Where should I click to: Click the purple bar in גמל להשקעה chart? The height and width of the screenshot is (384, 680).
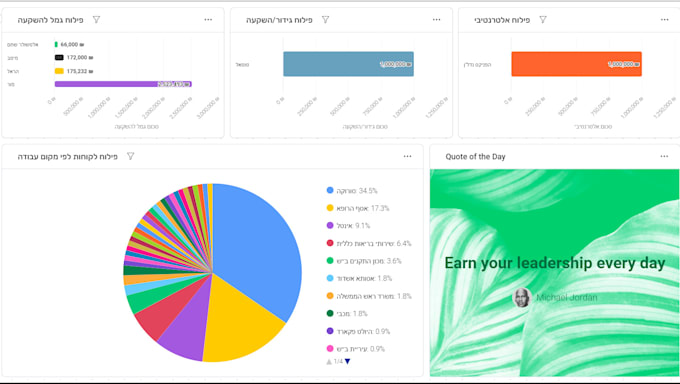click(123, 84)
